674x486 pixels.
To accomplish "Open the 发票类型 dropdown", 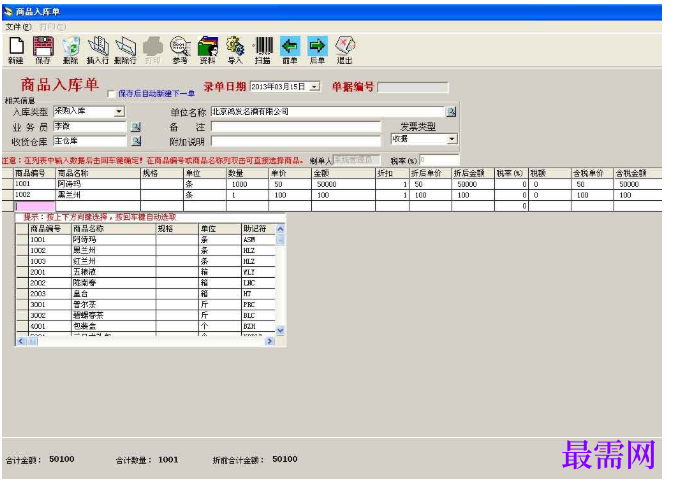I will tap(451, 139).
